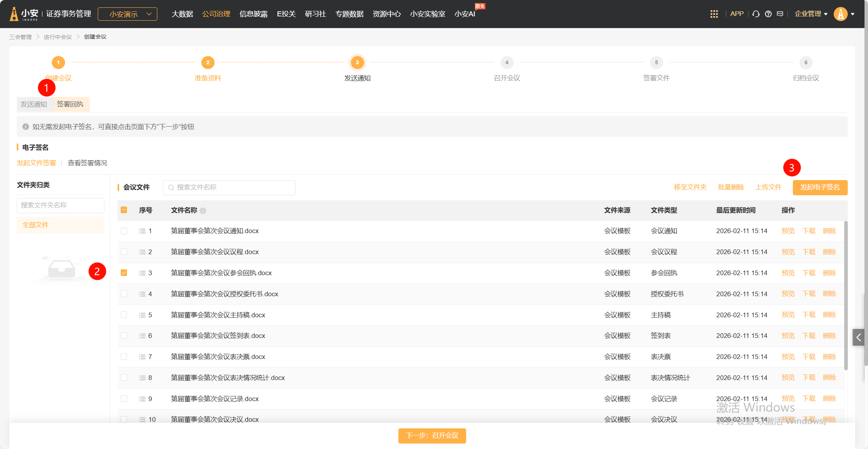The image size is (868, 449).
Task: Open the 企业管理 dropdown menu
Action: point(811,14)
